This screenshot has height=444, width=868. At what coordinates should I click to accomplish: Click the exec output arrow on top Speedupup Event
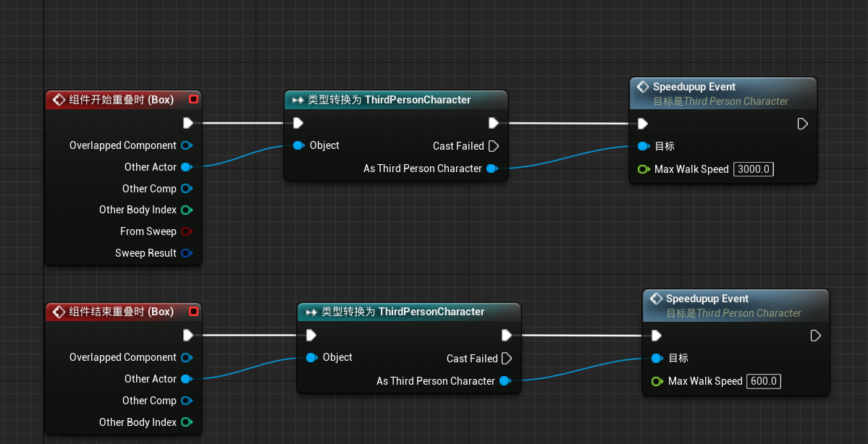click(801, 123)
